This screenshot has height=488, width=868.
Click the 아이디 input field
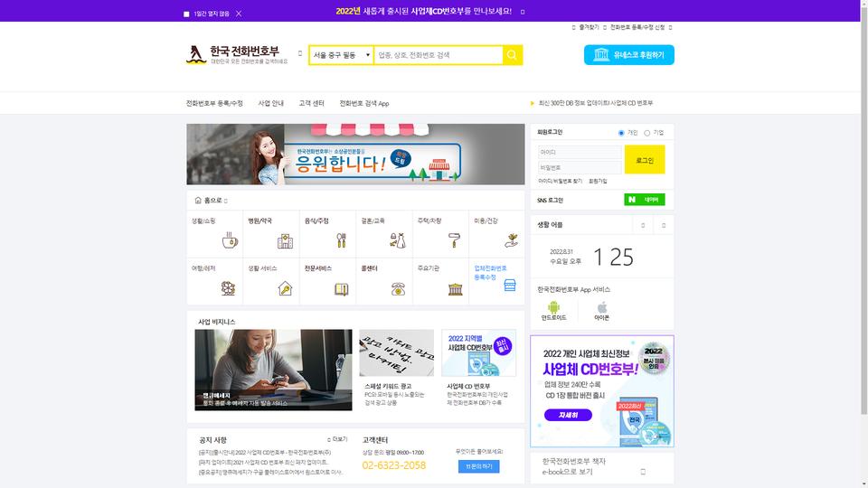point(580,152)
